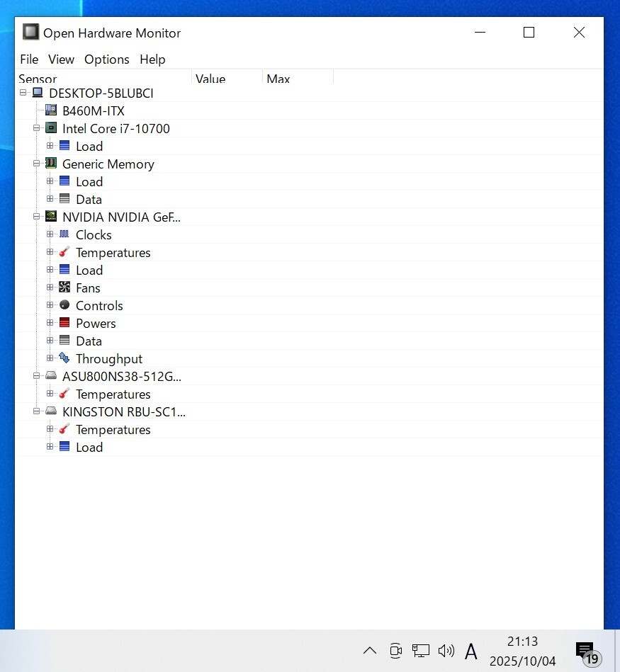Viewport: 620px width, 672px height.
Task: Select the GPU Load label
Action: [89, 270]
